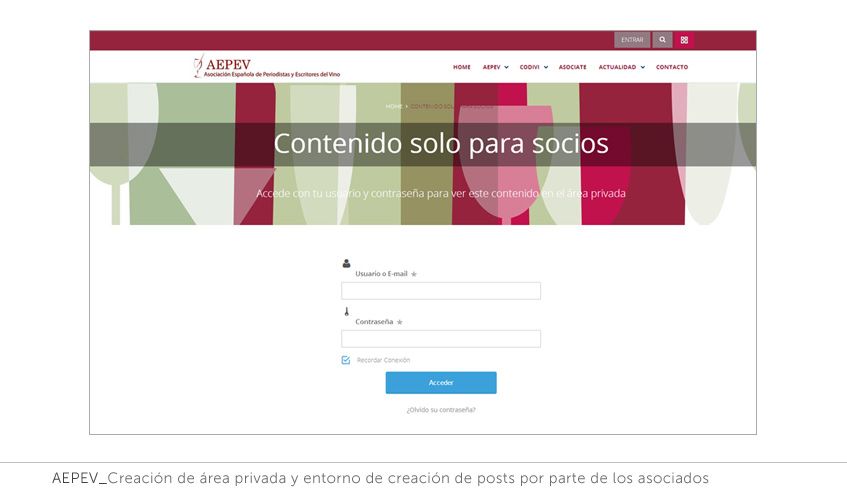Open the grid icon in top bar
The image size is (847, 494).
pos(684,40)
